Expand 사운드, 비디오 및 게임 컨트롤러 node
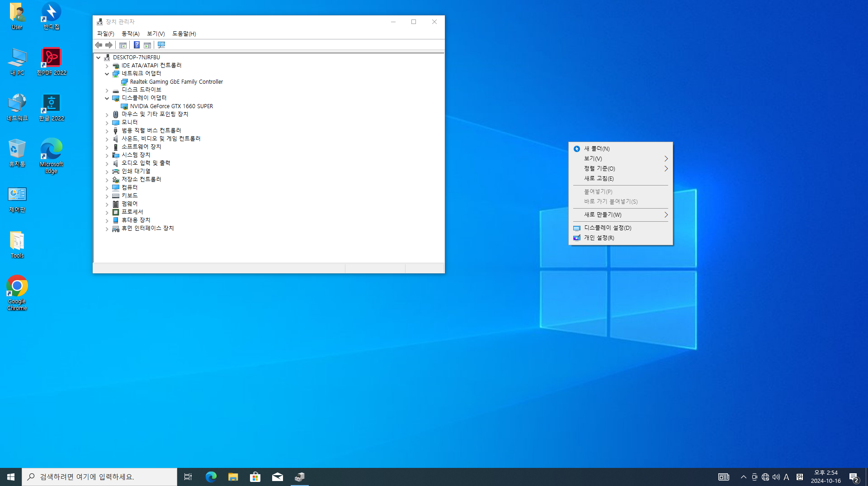The image size is (868, 486). pos(107,139)
